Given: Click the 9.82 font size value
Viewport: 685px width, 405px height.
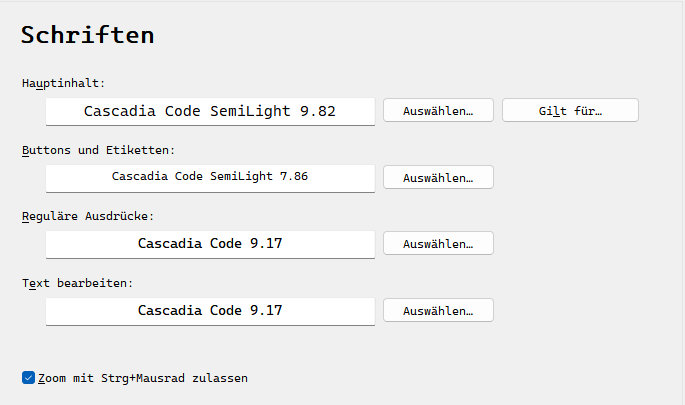Looking at the screenshot, I should point(319,111).
